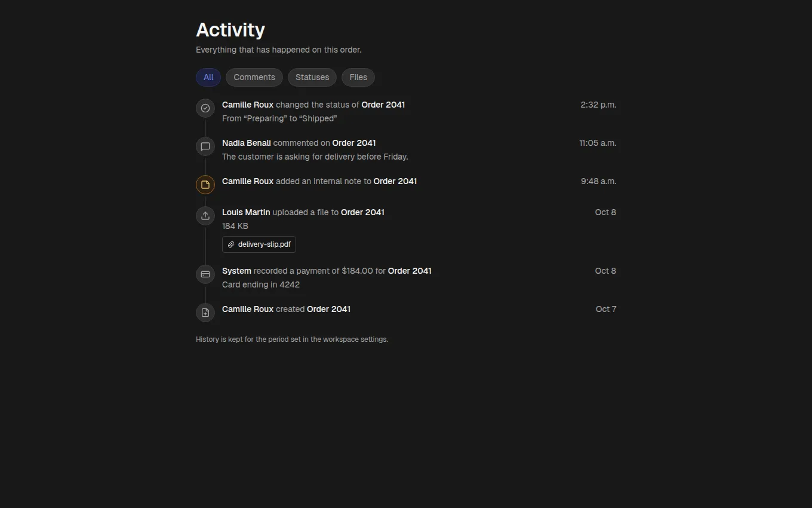Click the upload icon by Louis Martin
This screenshot has width=812, height=508.
point(205,216)
